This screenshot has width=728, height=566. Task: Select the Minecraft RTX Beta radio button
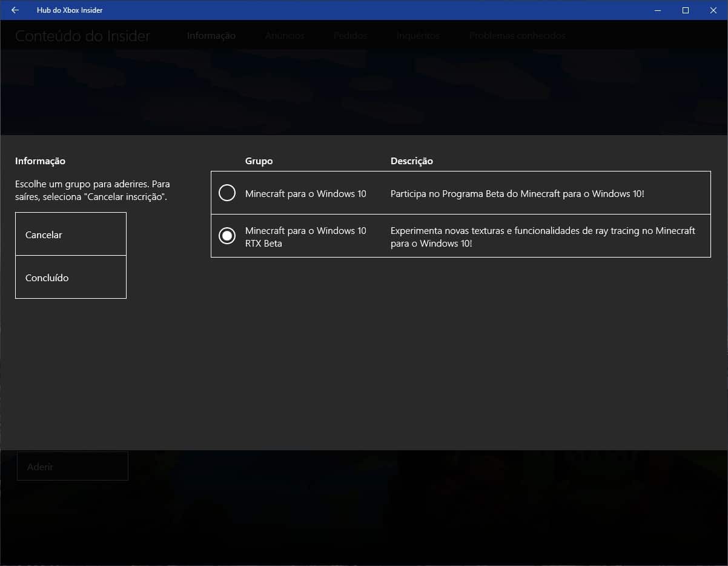click(x=227, y=236)
